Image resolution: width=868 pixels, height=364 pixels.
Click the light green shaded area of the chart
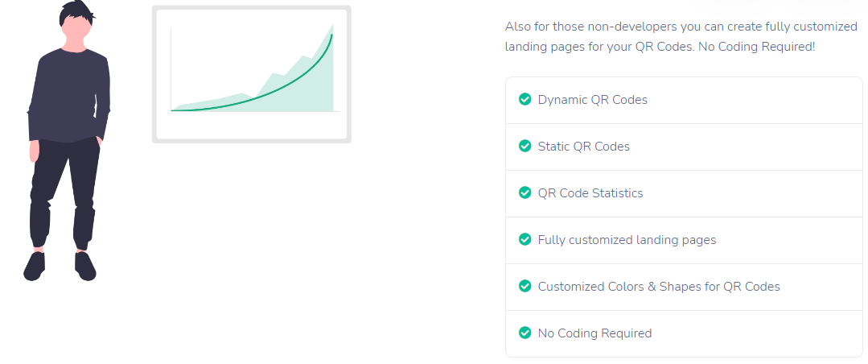(x=314, y=89)
